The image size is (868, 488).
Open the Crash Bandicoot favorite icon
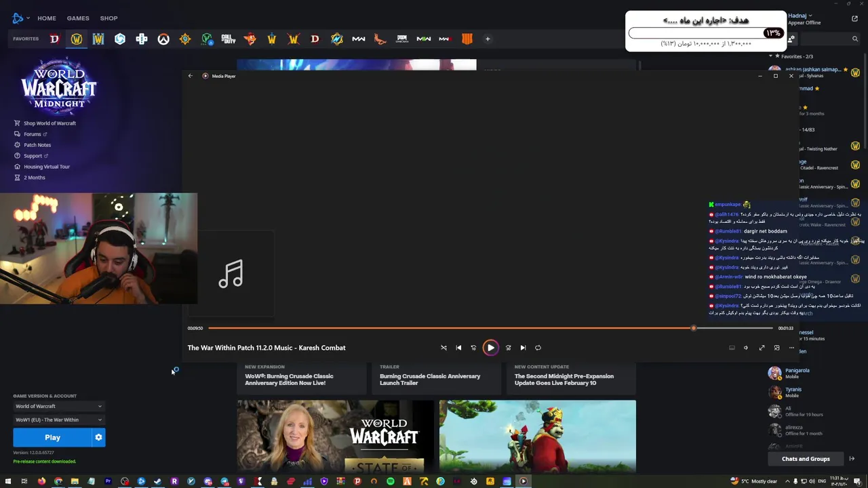pyautogui.click(x=250, y=39)
